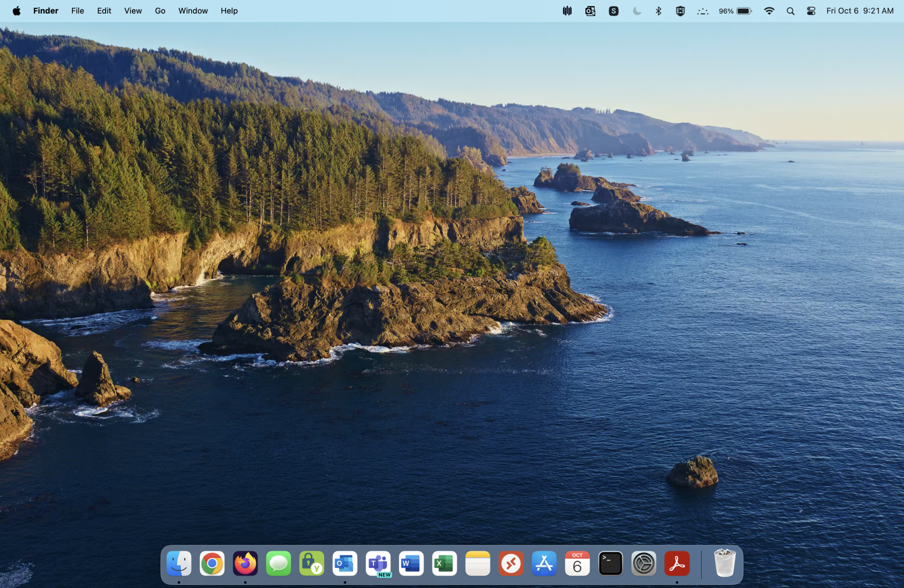Launch Microsoft Teams (NEW) from Dock

pyautogui.click(x=378, y=563)
